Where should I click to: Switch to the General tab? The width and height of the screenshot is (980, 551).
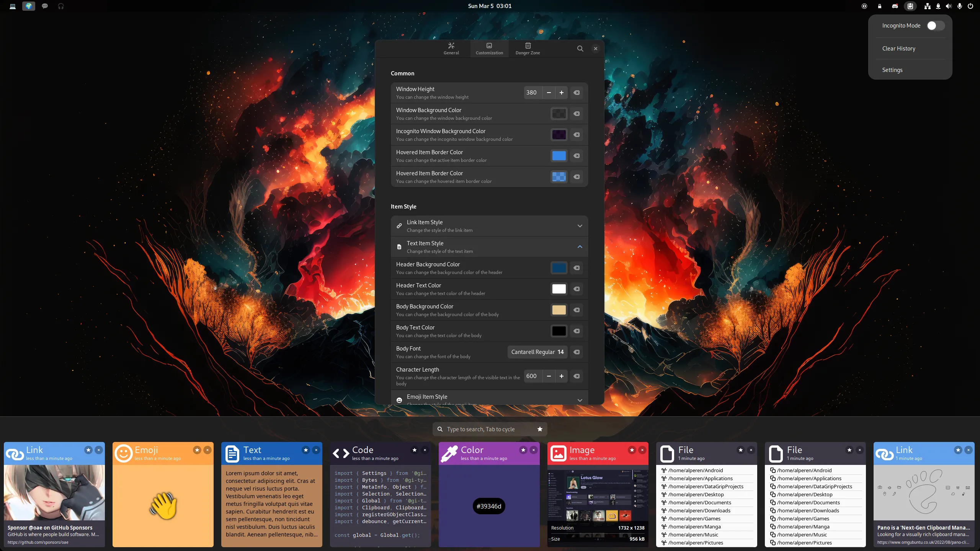click(451, 49)
